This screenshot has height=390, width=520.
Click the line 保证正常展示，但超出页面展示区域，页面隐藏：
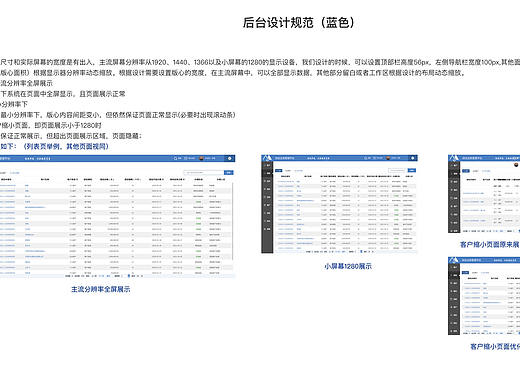71,136
